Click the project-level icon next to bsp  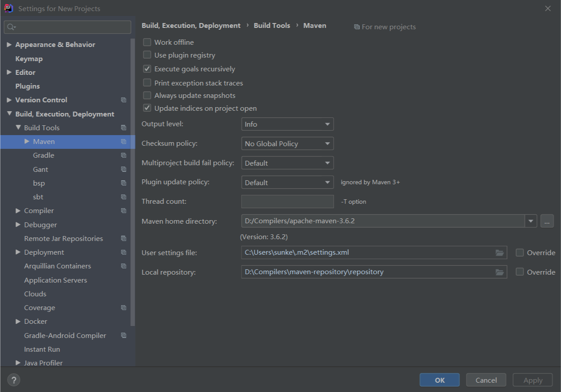coord(124,183)
